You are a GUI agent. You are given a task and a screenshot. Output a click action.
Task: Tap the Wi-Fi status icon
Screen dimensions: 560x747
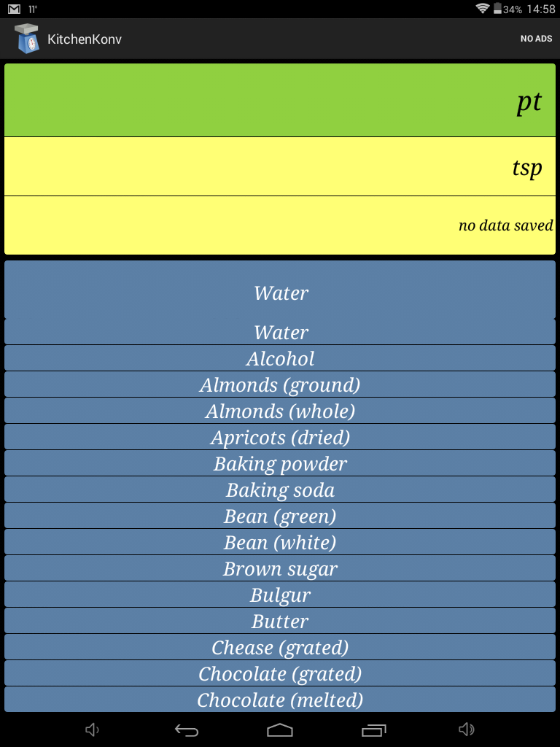click(482, 9)
